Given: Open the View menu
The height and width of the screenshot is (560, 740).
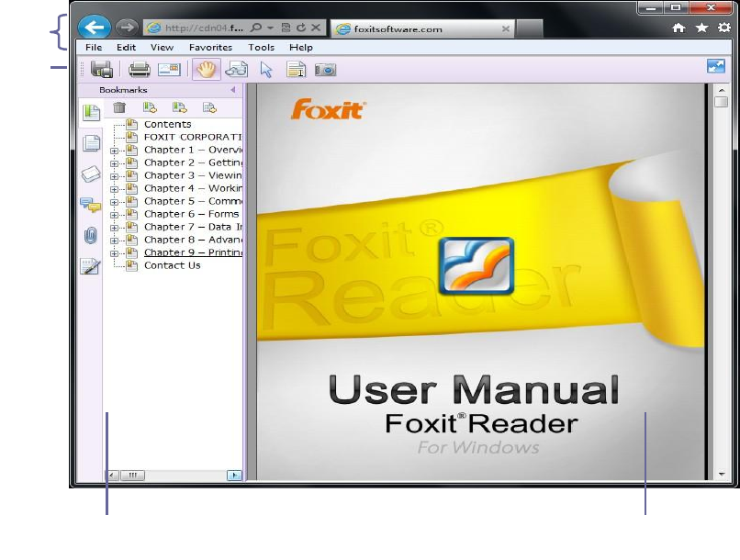Looking at the screenshot, I should pos(162,47).
